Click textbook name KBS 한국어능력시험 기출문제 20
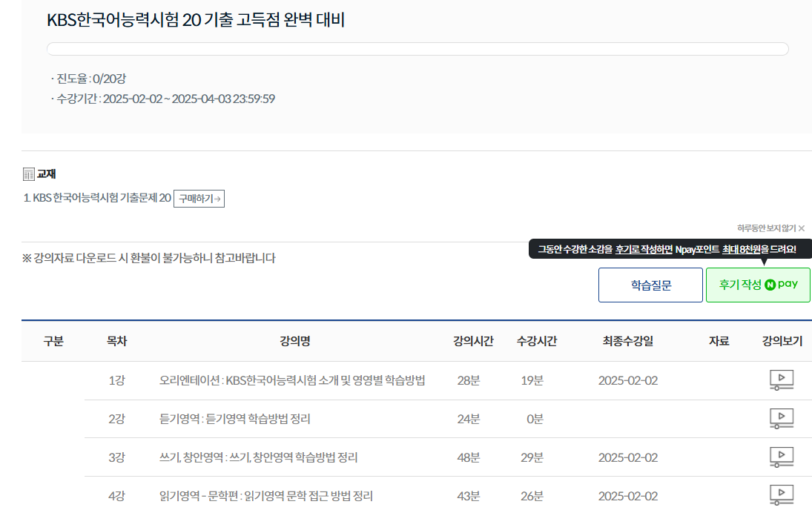 coord(97,198)
